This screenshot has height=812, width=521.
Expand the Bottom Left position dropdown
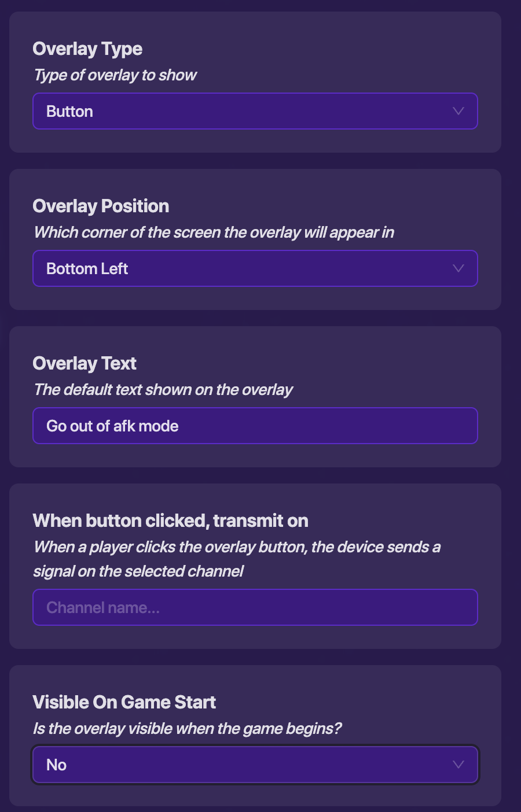tap(255, 268)
